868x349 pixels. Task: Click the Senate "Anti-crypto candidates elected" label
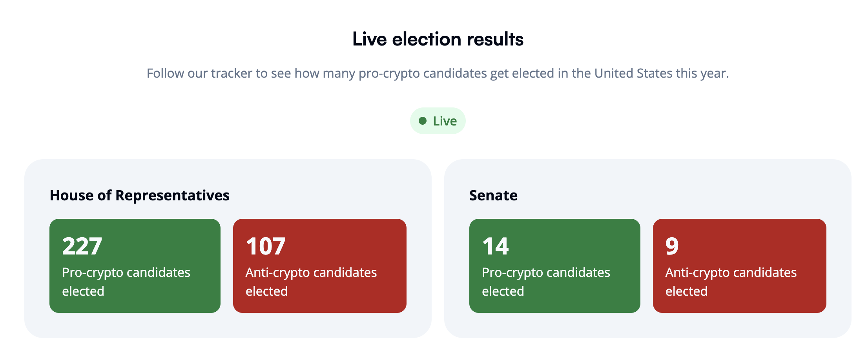click(x=731, y=282)
